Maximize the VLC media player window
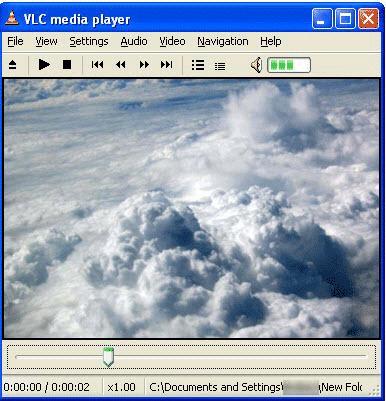Screen dimensions: 386x401 tap(345, 19)
